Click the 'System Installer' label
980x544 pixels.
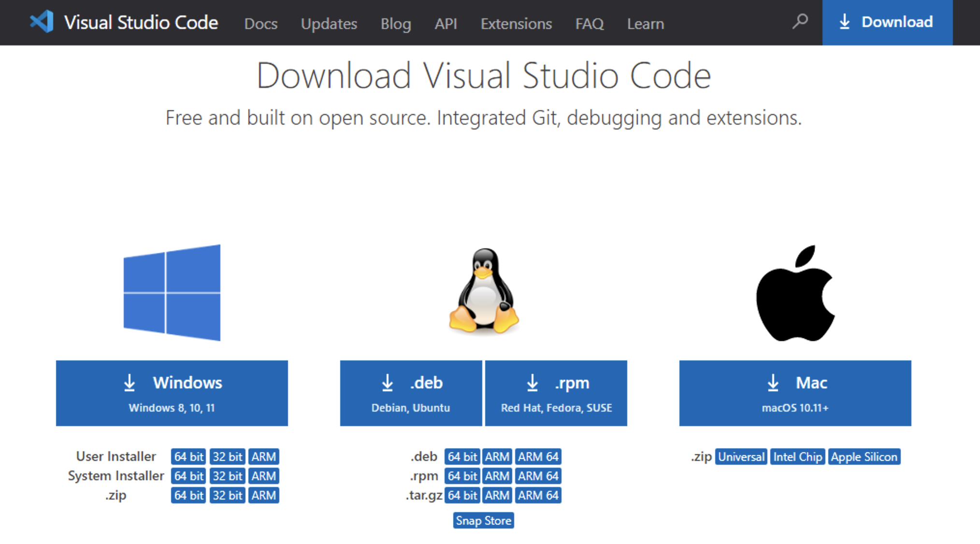tap(116, 475)
